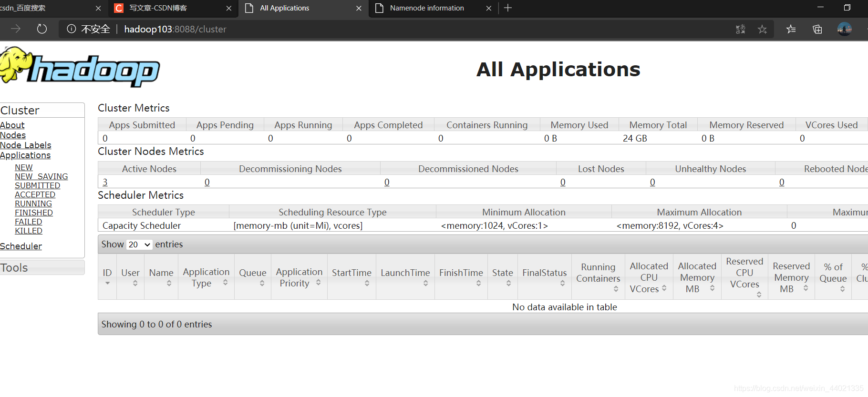
Task: Restore down the browser window
Action: pyautogui.click(x=847, y=8)
